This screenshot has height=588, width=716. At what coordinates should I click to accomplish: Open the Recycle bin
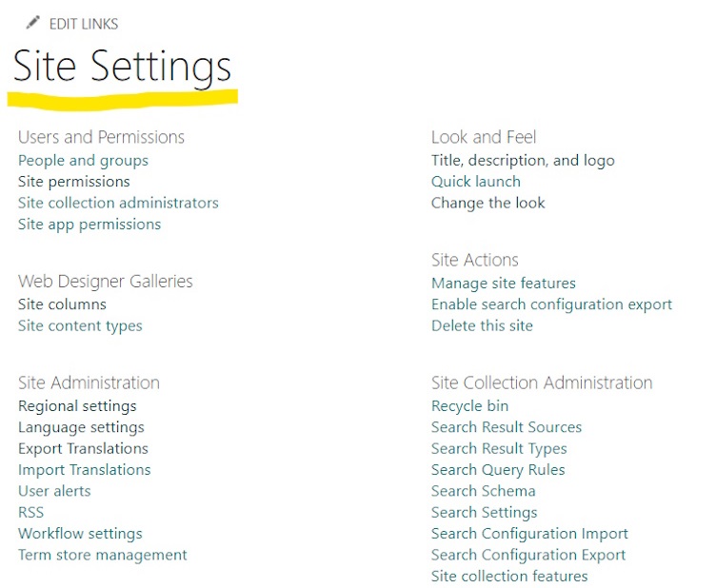pyautogui.click(x=469, y=406)
